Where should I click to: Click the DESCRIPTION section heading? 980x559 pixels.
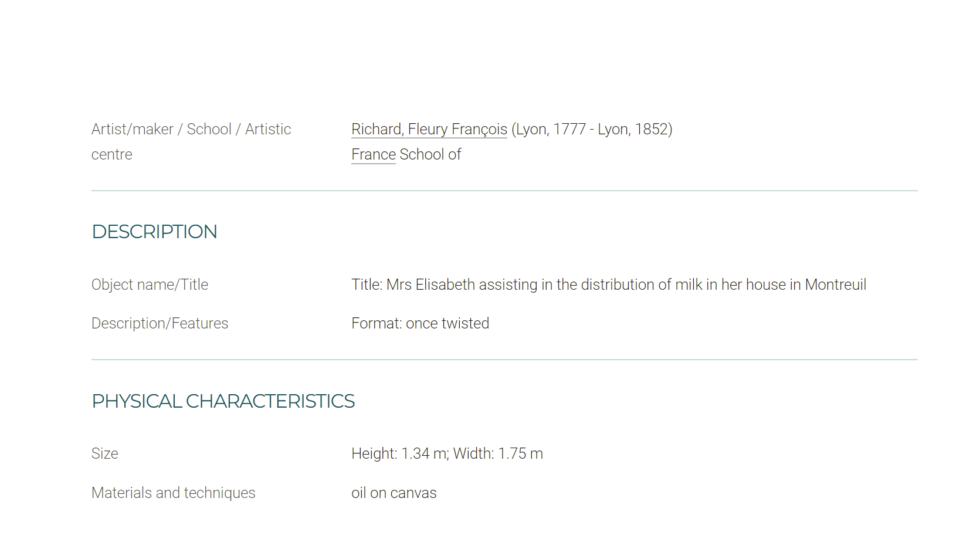click(155, 232)
